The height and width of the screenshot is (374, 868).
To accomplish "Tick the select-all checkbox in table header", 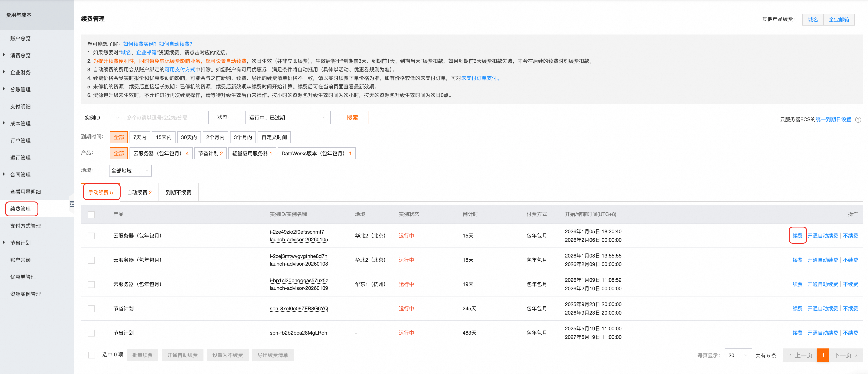I will [x=91, y=214].
